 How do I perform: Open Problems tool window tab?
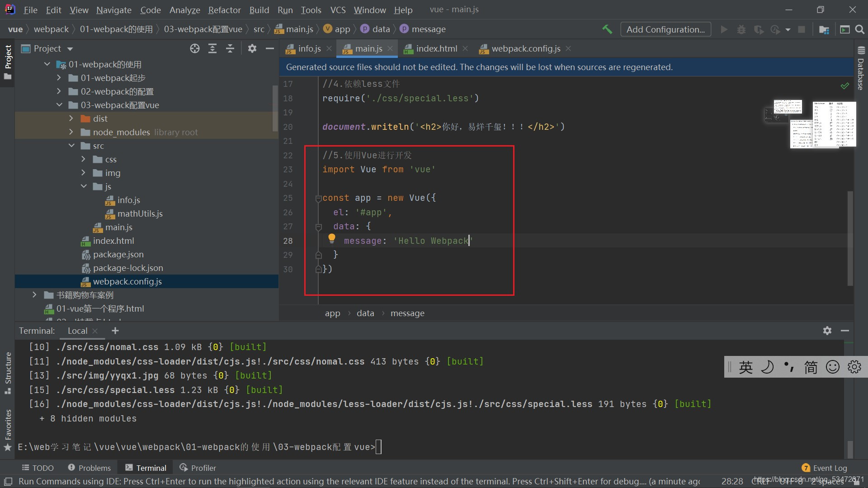(89, 468)
